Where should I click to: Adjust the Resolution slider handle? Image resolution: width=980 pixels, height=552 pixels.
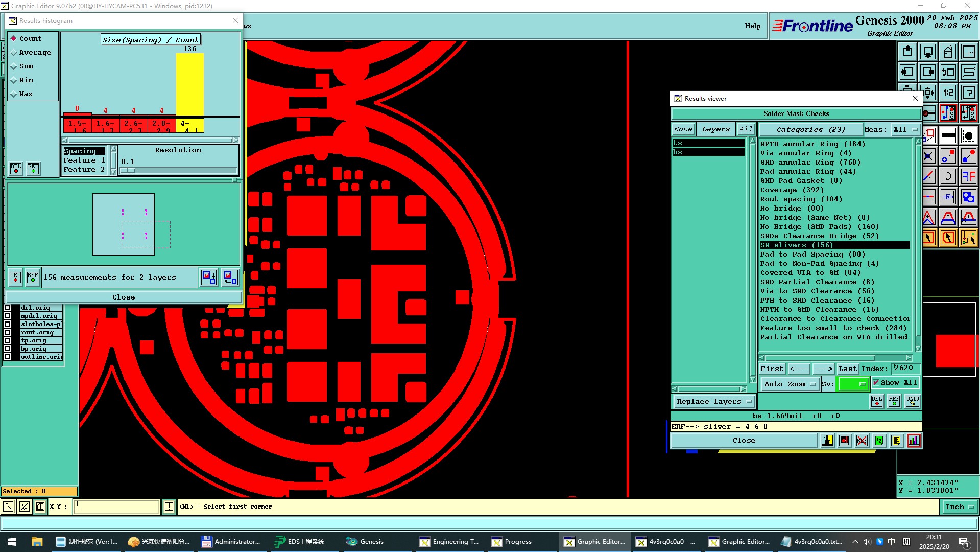tap(128, 170)
